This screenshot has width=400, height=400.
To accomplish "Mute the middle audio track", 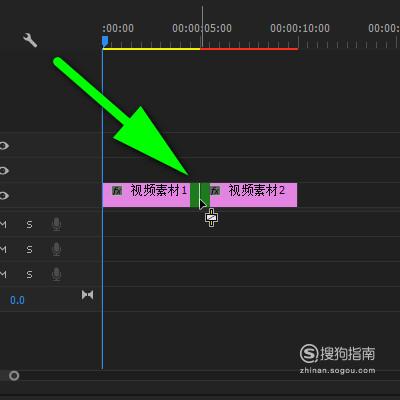I will (3, 249).
